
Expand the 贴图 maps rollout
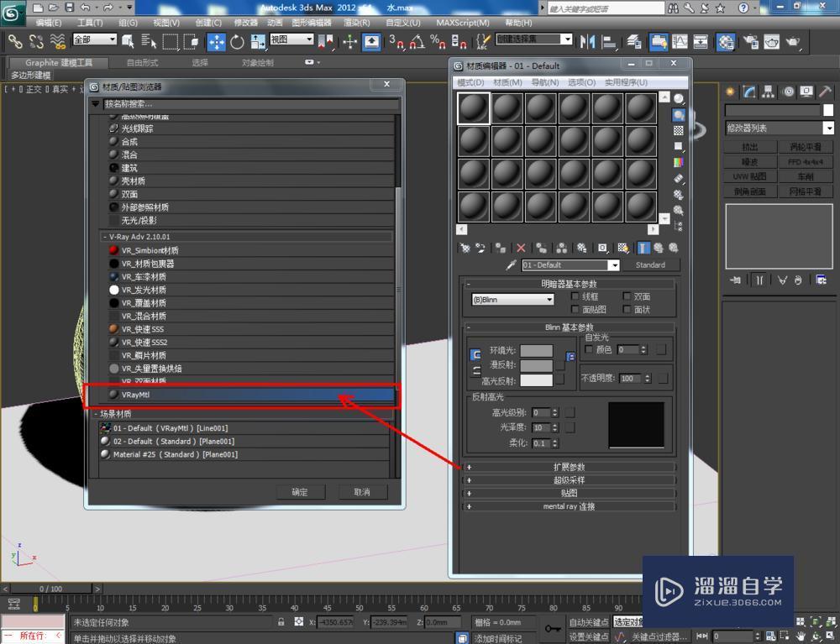point(569,493)
